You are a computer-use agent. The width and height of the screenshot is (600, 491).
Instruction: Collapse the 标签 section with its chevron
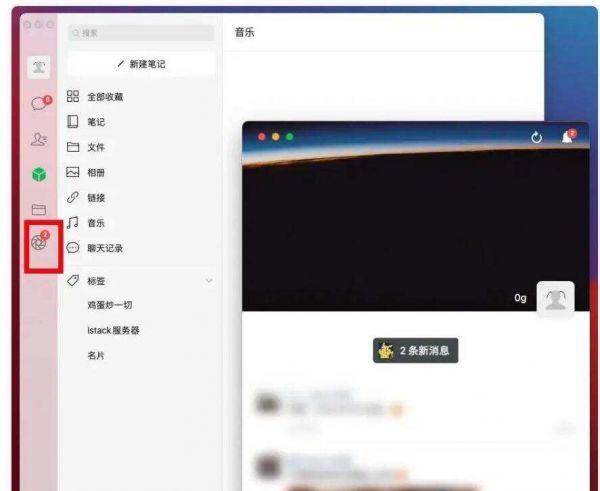coord(209,281)
